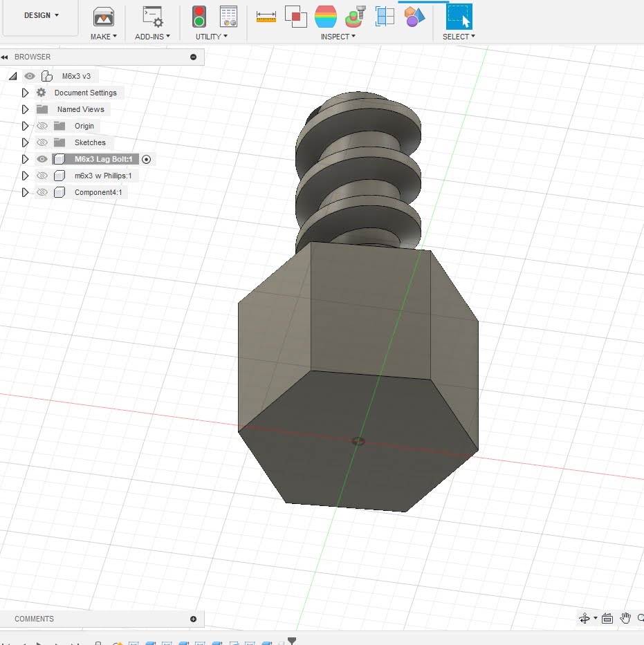
Task: Open the rainbow striped analysis tool
Action: tap(326, 17)
